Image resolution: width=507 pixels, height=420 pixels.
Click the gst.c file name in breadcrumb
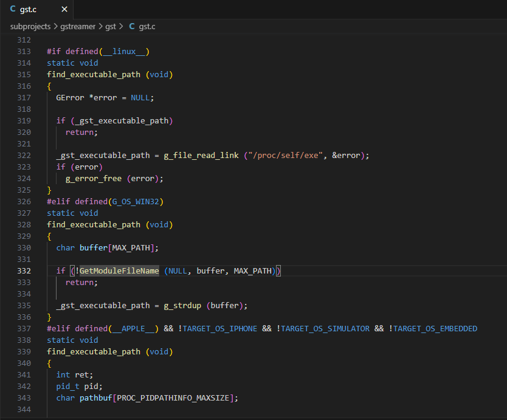tap(148, 27)
